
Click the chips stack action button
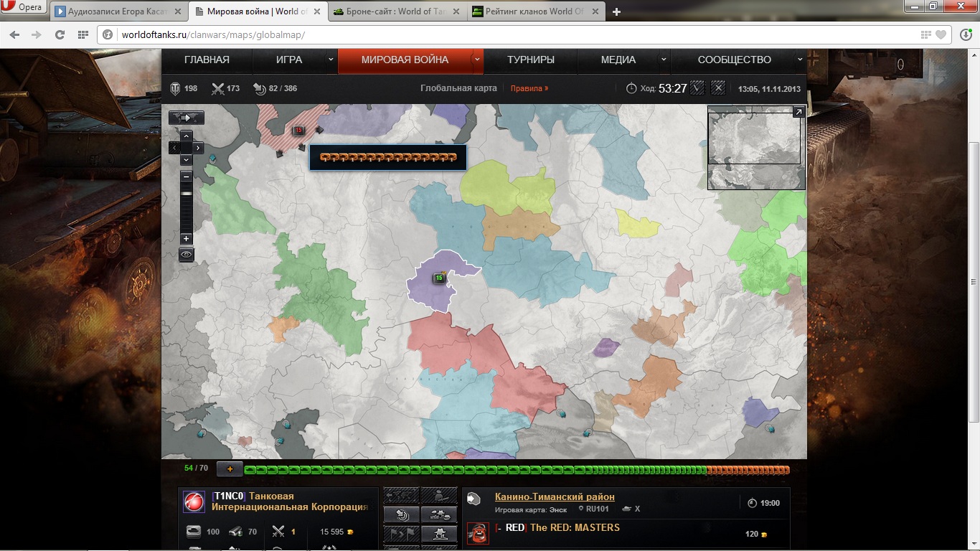click(402, 514)
